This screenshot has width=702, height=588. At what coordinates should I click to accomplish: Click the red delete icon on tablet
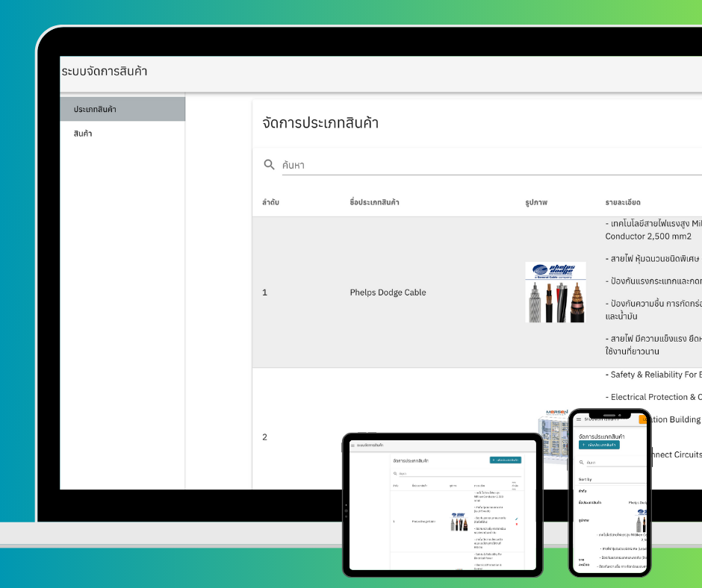click(x=516, y=524)
